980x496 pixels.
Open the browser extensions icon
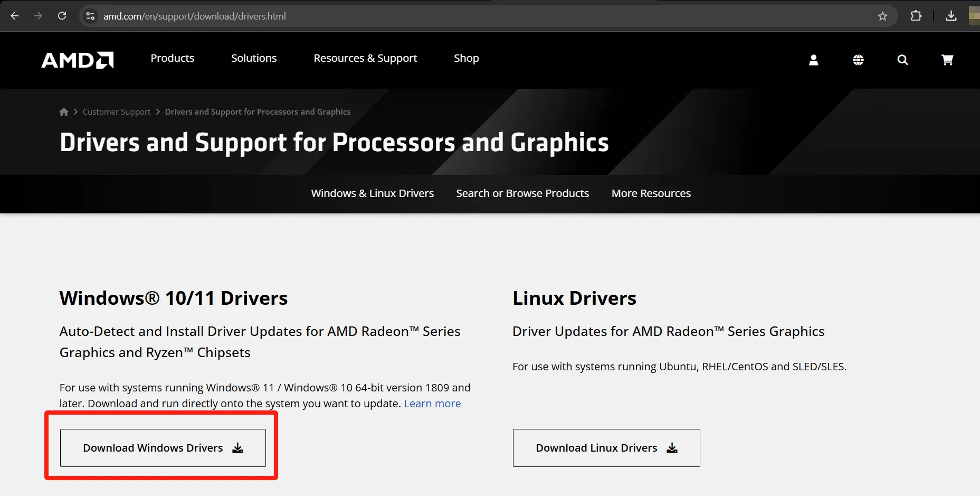point(916,16)
